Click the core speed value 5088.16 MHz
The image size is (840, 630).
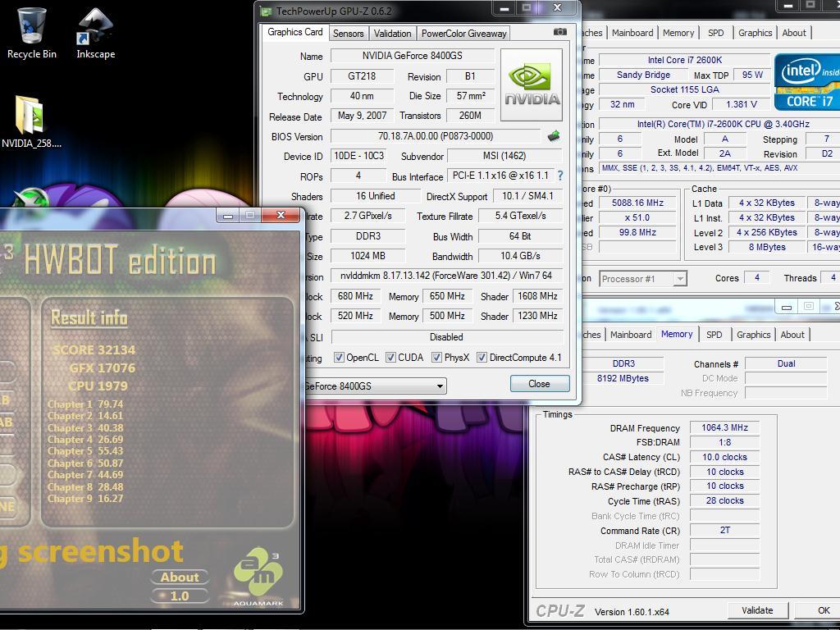(x=638, y=203)
